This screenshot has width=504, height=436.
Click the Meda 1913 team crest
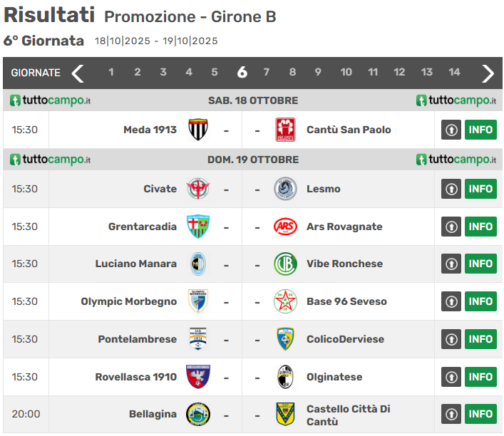click(198, 130)
